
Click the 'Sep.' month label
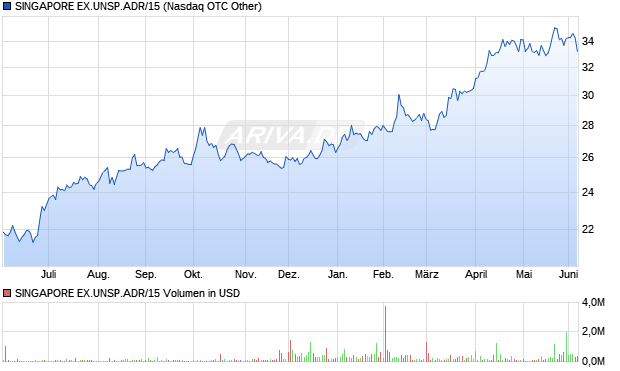coord(146,274)
